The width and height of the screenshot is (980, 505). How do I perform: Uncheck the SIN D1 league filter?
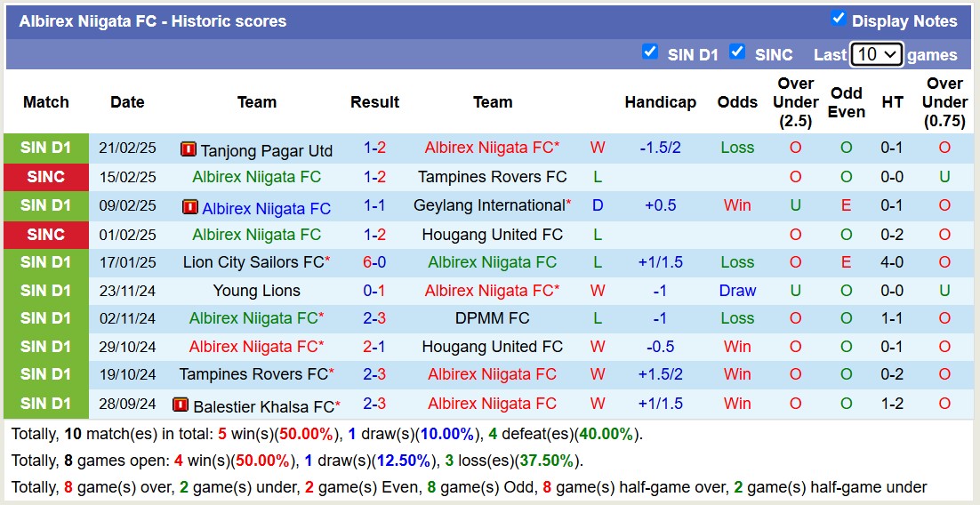pyautogui.click(x=650, y=52)
